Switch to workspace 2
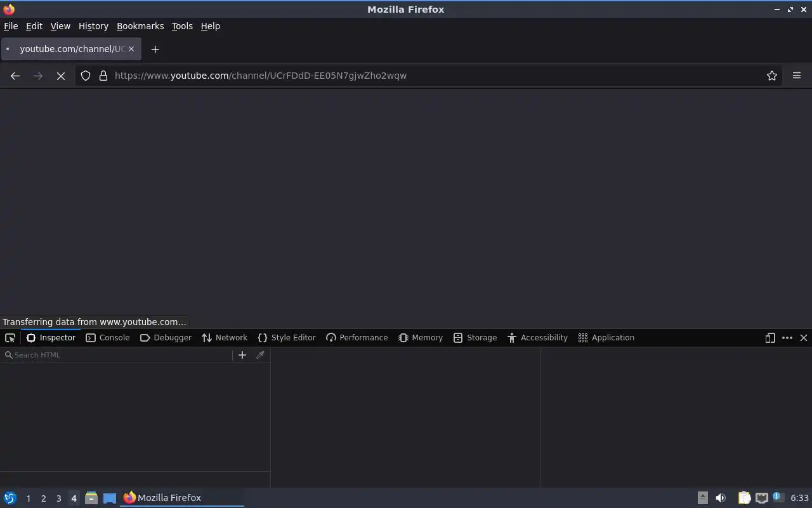This screenshot has height=508, width=812. [x=43, y=498]
